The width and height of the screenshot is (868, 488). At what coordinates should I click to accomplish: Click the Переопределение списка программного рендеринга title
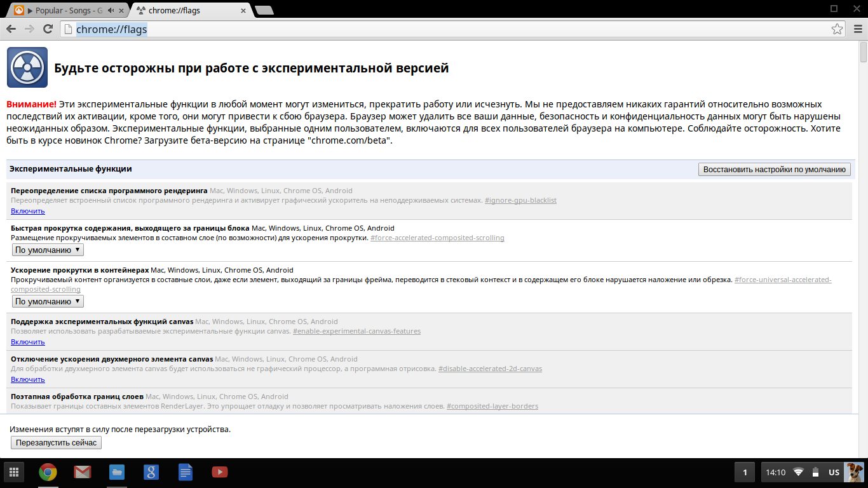[x=109, y=191]
